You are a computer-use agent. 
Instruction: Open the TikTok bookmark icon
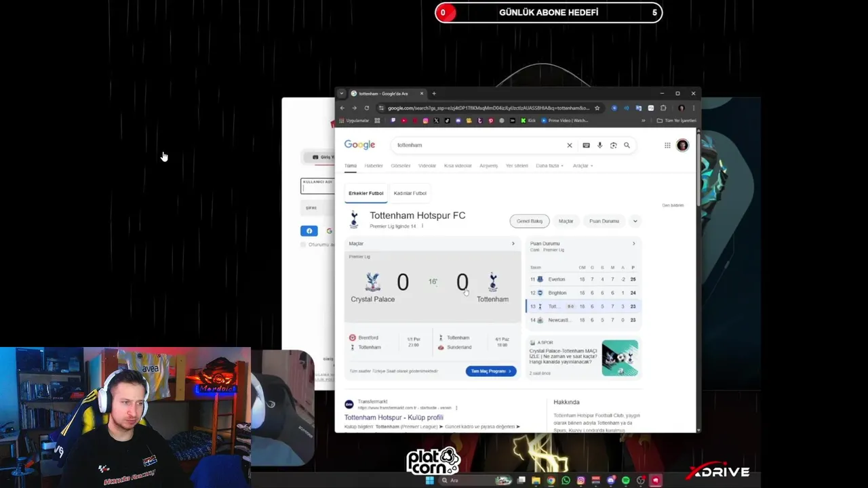click(x=447, y=121)
